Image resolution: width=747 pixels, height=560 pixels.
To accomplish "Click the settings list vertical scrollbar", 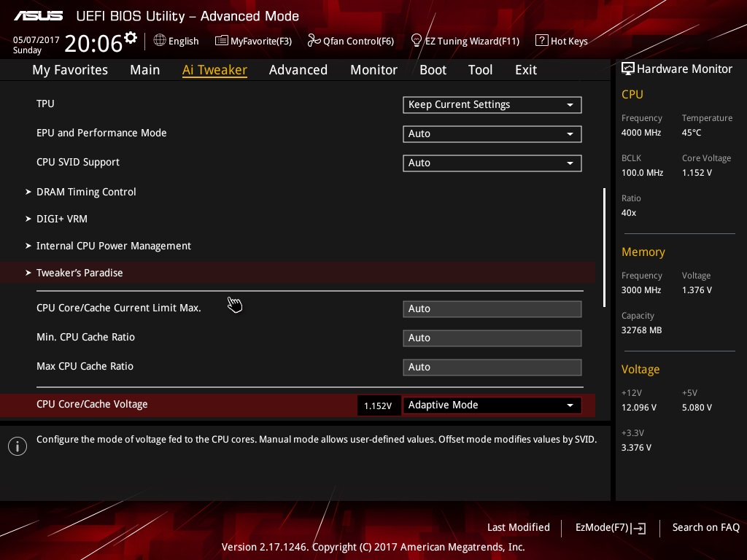I will (x=604, y=248).
